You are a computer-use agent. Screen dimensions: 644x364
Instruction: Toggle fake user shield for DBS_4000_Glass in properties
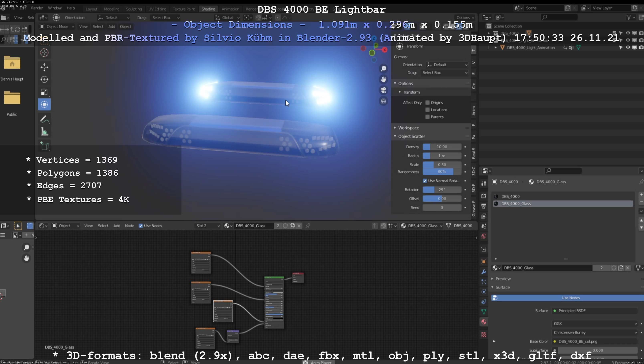pyautogui.click(x=614, y=268)
